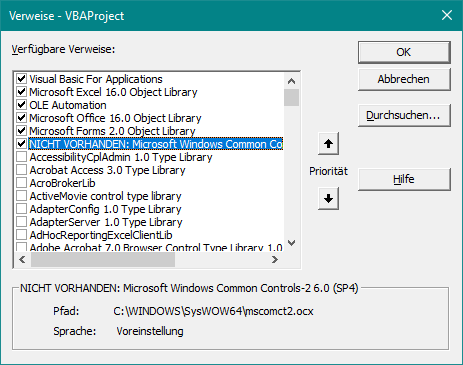The width and height of the screenshot is (463, 365).
Task: Click the horizontal scrollbar thumb
Action: coord(103,259)
